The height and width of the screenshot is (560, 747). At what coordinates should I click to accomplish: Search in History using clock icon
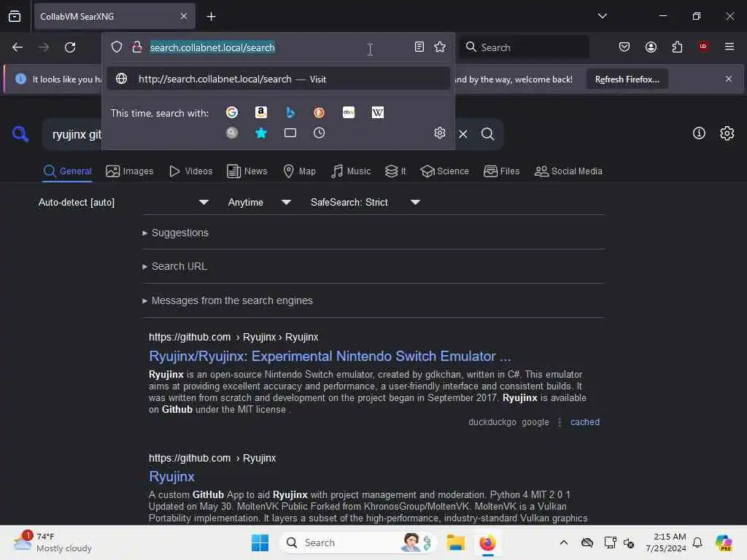tap(320, 133)
